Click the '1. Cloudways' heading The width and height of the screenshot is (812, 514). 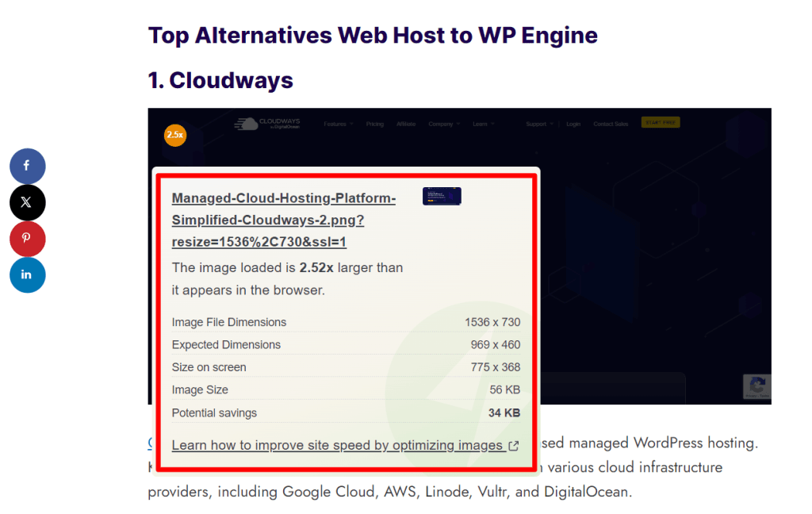click(x=220, y=80)
